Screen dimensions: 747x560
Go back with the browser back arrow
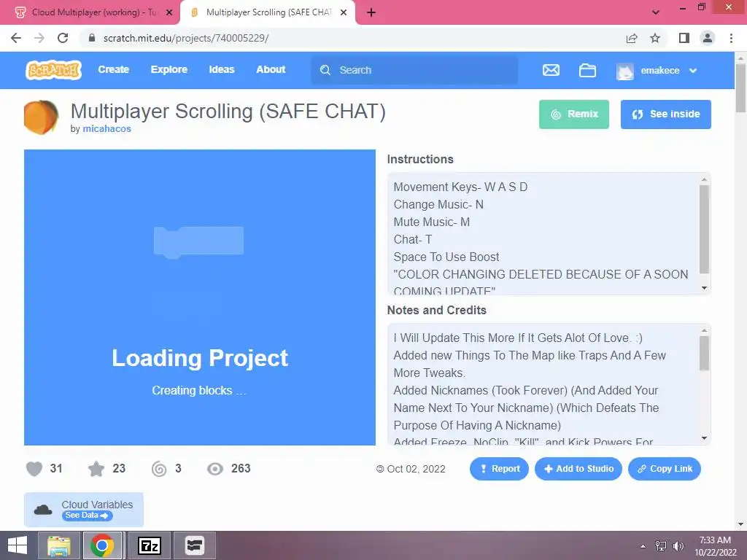(16, 38)
